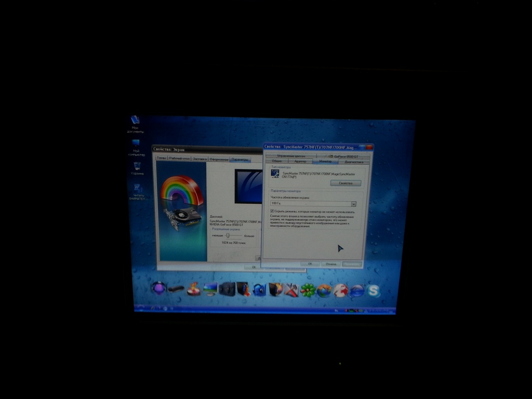This screenshot has width=532, height=399.
Task: Open the Мой компьютер desktop icon
Action: [136, 143]
